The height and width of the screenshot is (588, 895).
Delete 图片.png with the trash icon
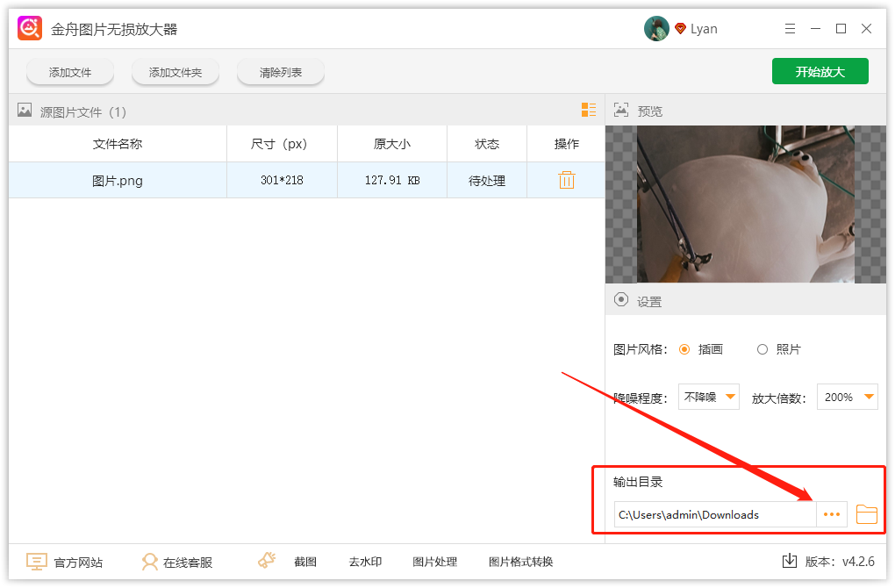click(566, 180)
